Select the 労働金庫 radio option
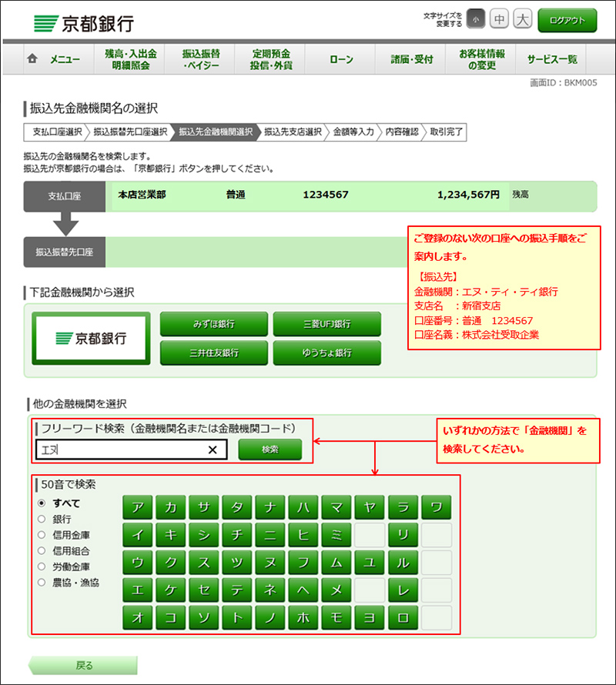The width and height of the screenshot is (616, 685). tap(42, 566)
